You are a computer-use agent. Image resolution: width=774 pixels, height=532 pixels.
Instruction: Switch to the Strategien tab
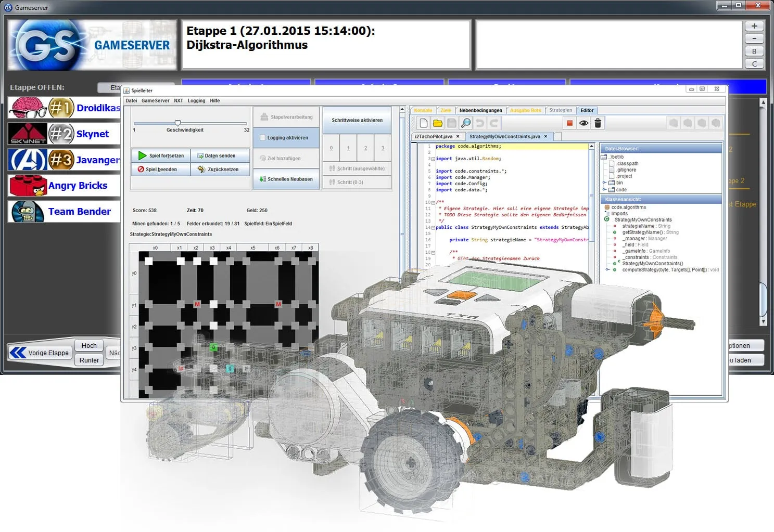click(x=561, y=110)
